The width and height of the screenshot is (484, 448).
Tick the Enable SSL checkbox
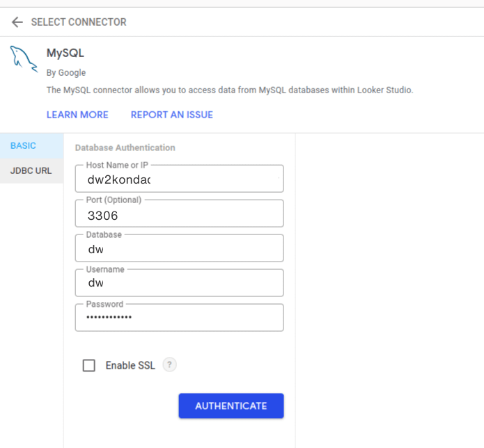89,365
